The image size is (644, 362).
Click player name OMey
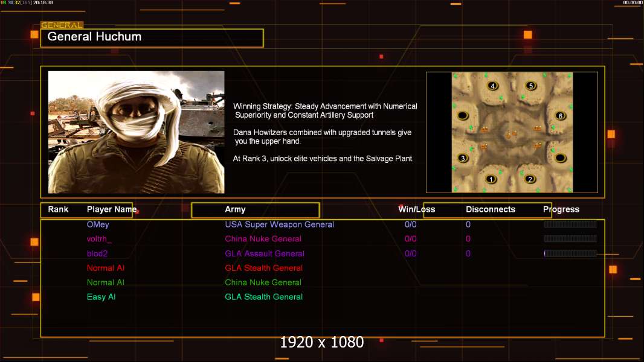click(98, 224)
